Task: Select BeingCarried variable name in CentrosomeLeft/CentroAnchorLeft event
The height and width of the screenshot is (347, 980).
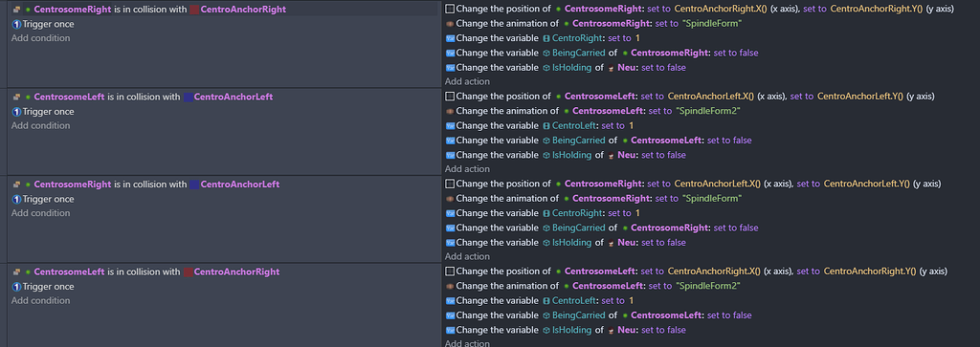Action: pyautogui.click(x=579, y=140)
